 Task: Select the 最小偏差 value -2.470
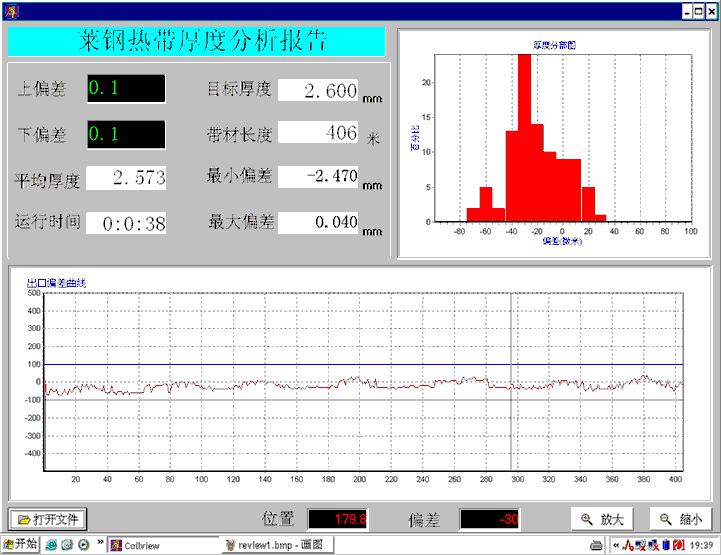point(318,176)
